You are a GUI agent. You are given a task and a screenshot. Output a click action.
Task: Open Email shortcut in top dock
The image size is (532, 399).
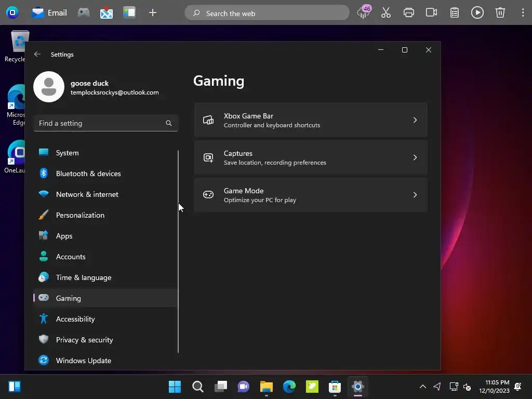click(x=49, y=13)
